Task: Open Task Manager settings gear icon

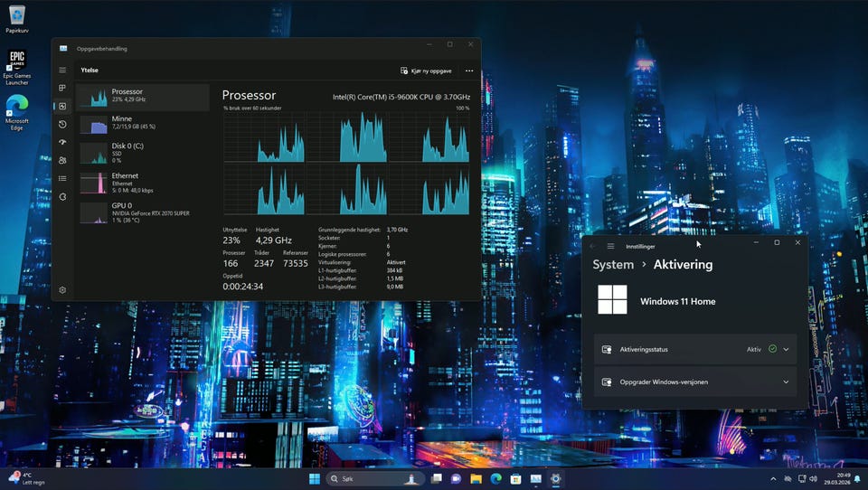Action: (x=62, y=290)
